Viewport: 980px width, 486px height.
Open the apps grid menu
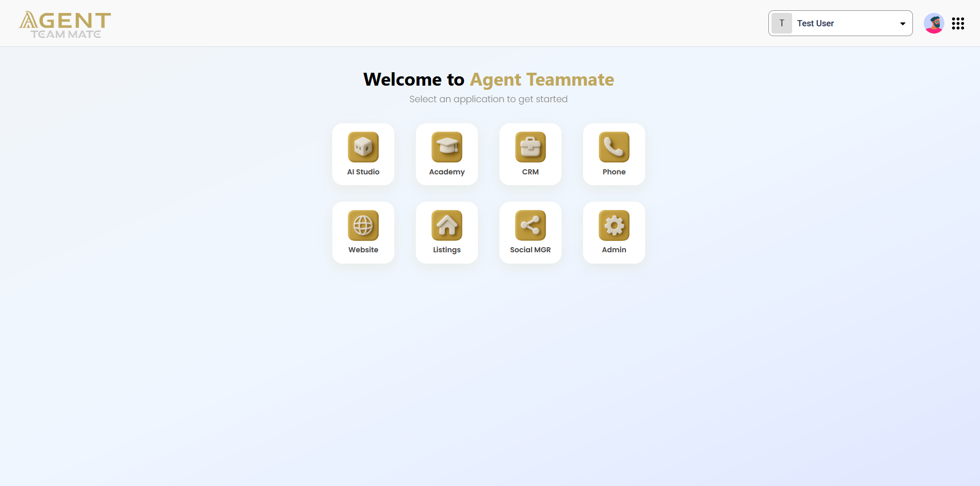click(x=958, y=23)
